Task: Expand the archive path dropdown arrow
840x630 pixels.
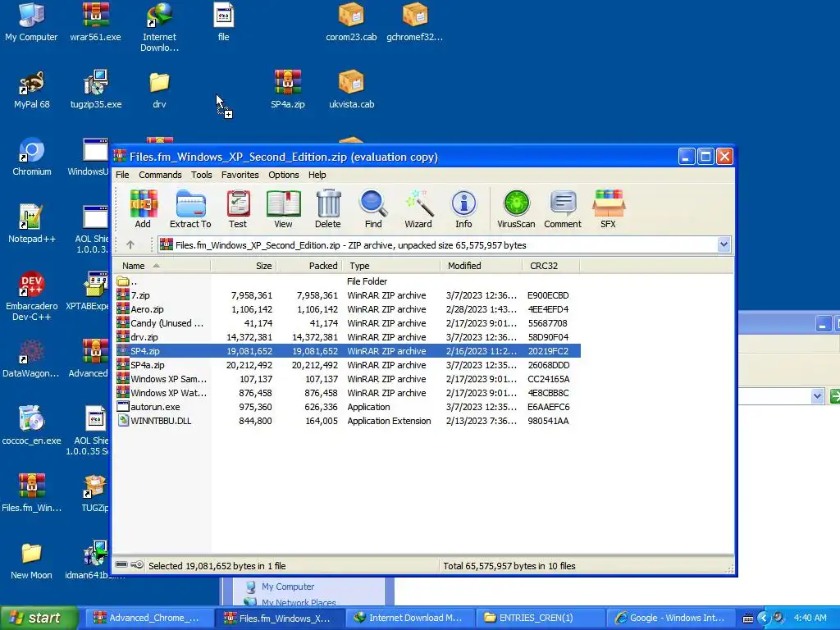Action: pos(724,244)
